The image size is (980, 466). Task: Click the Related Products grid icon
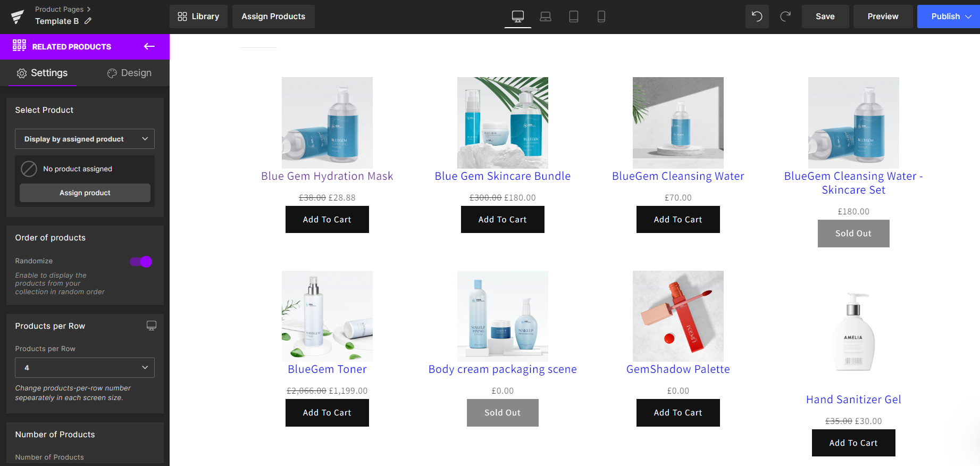click(x=19, y=45)
